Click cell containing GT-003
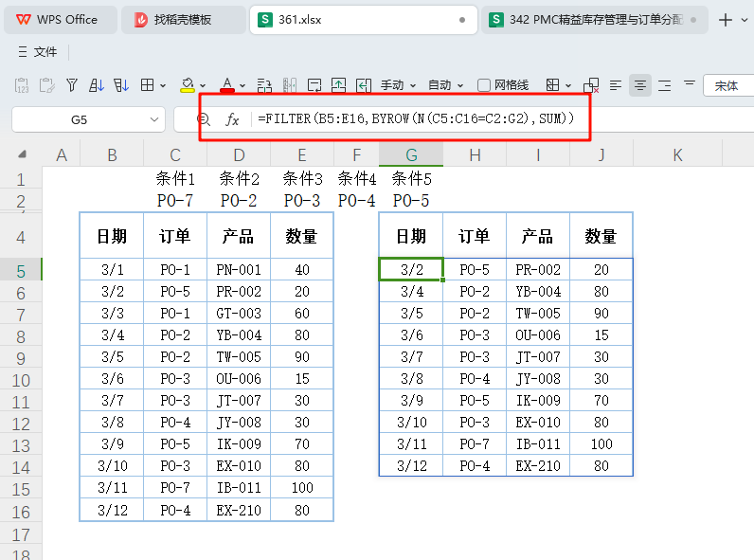The image size is (754, 560). point(239,314)
